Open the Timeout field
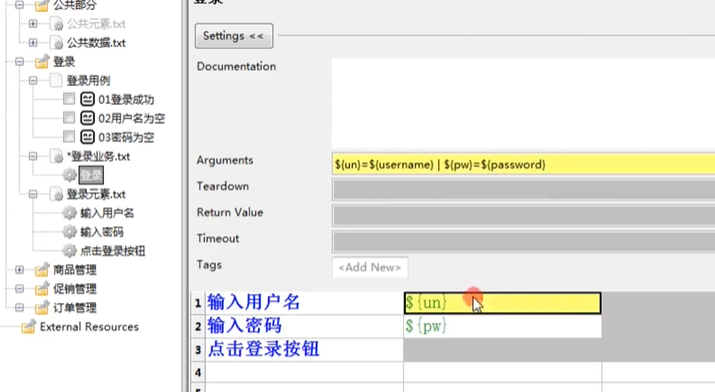Image resolution: width=715 pixels, height=392 pixels. 523,242
